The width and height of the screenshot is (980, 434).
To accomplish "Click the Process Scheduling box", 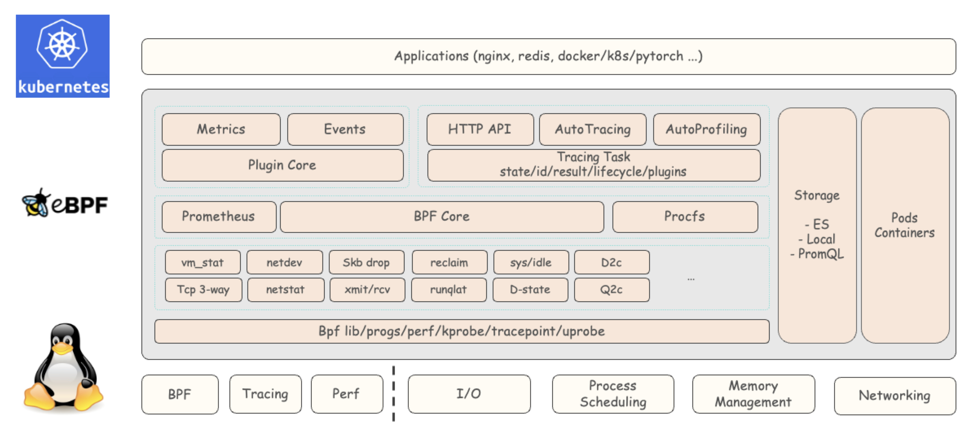I will (x=613, y=394).
